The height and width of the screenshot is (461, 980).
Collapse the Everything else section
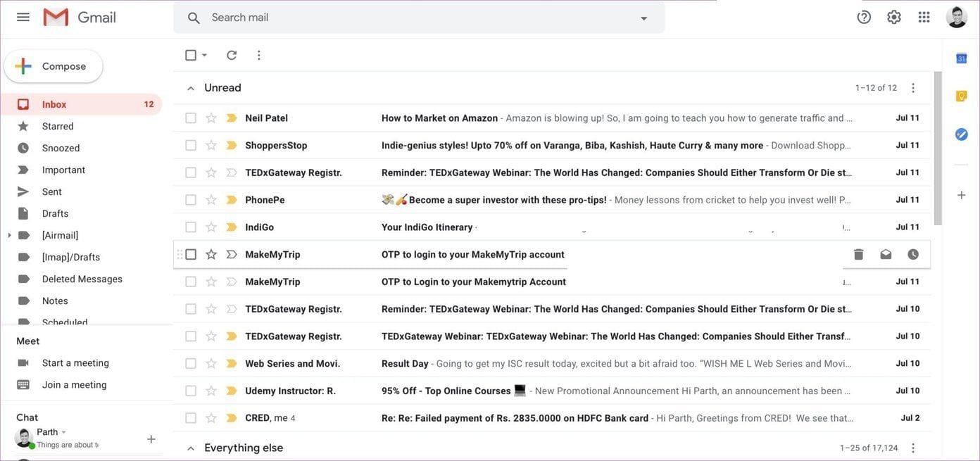click(191, 448)
